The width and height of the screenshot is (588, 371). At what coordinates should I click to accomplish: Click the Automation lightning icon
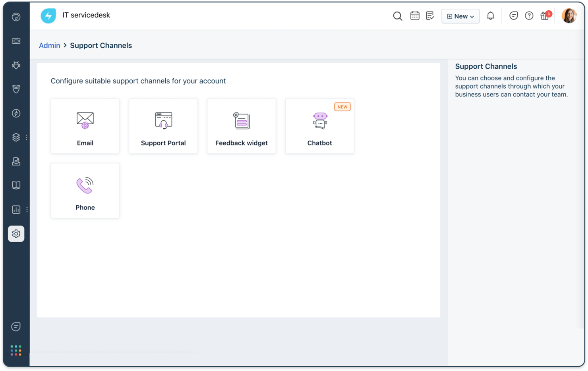[x=16, y=113]
